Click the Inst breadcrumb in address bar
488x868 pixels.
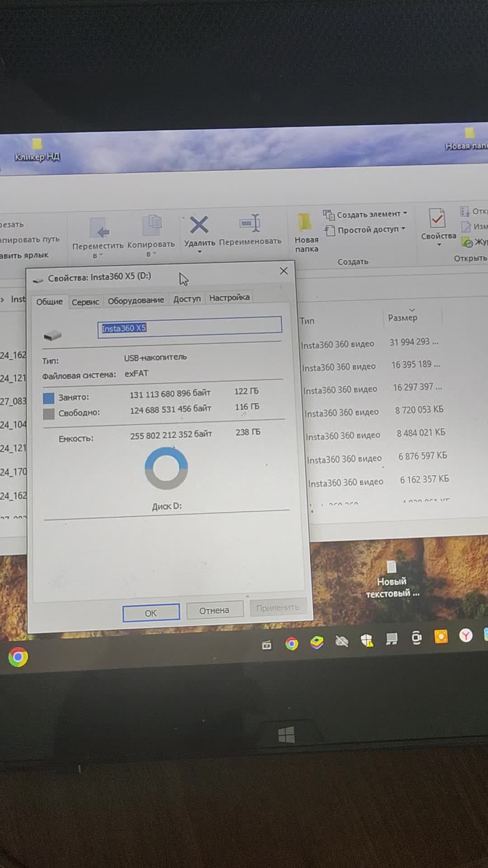click(x=18, y=299)
